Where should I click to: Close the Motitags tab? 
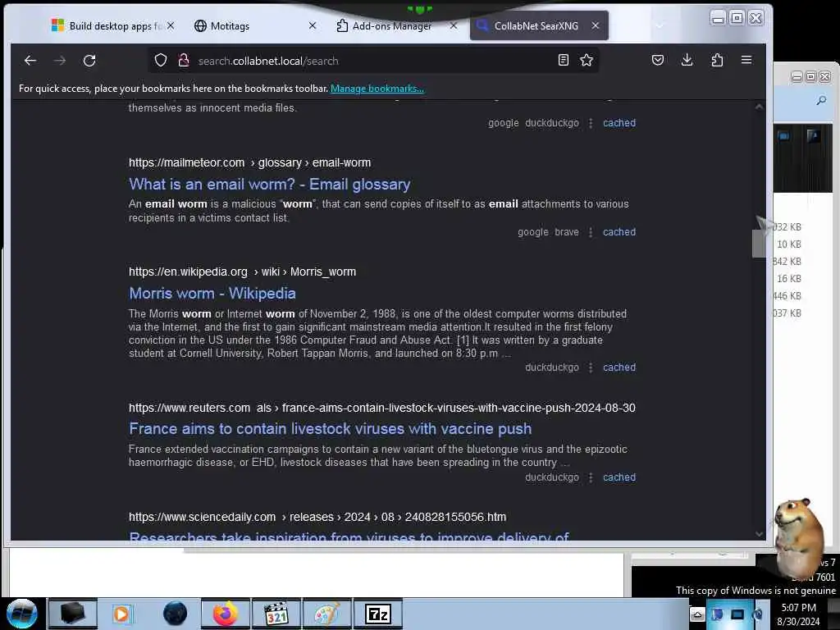tap(313, 25)
